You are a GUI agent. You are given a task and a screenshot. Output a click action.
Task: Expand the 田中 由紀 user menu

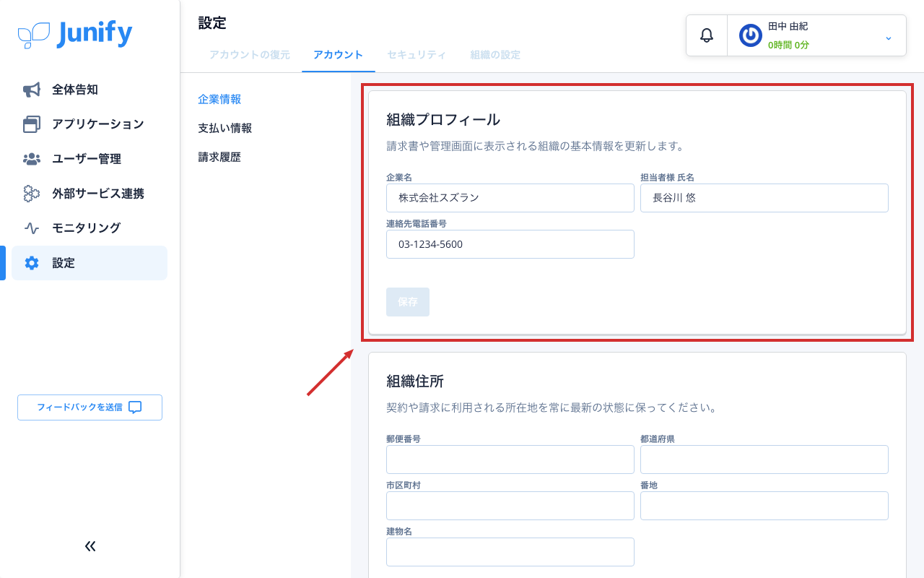[889, 37]
